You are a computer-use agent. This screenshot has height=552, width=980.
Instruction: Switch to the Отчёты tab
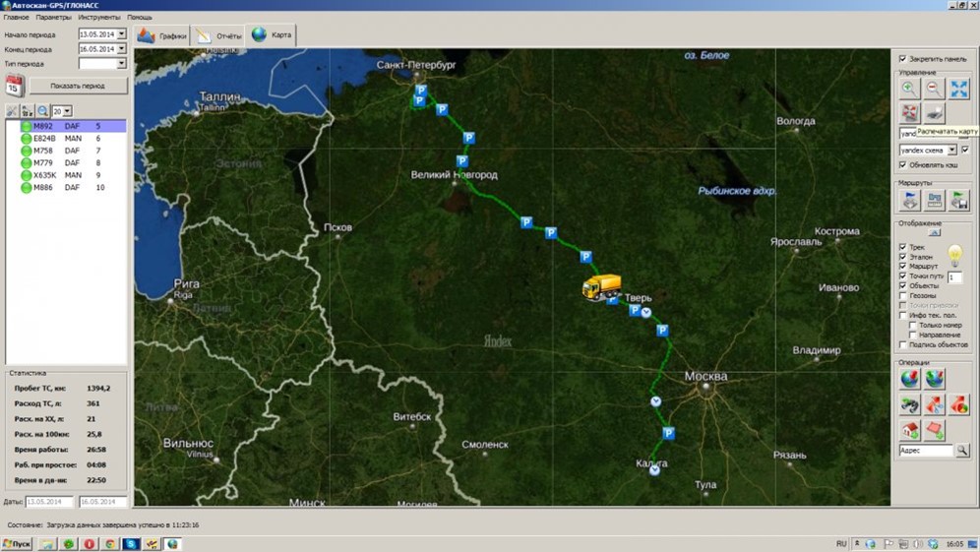click(x=217, y=35)
